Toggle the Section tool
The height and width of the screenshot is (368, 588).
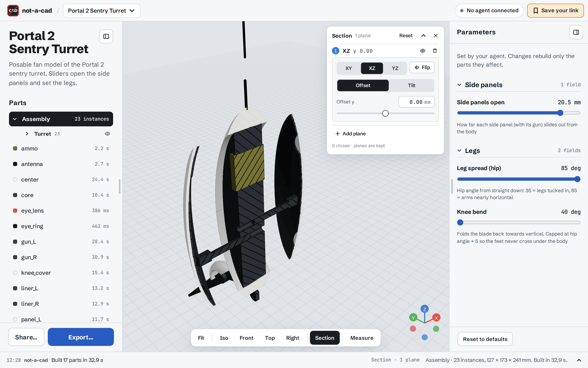pos(325,338)
